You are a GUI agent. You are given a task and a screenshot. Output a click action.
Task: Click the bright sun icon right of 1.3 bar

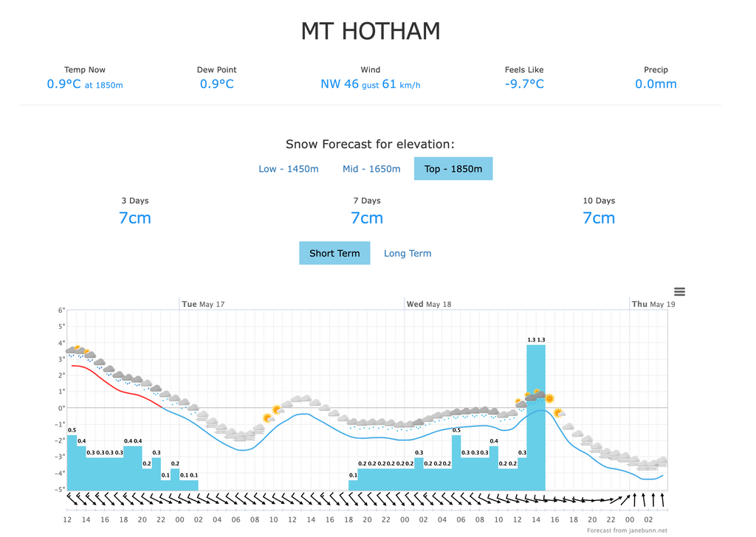[x=549, y=398]
